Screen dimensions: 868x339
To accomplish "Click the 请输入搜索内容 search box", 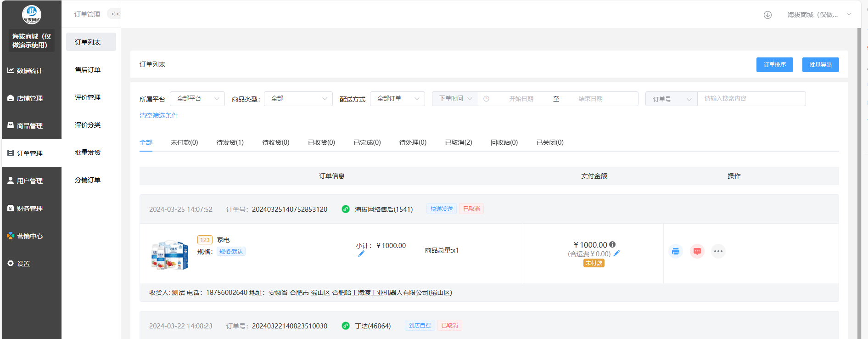I will tap(751, 99).
